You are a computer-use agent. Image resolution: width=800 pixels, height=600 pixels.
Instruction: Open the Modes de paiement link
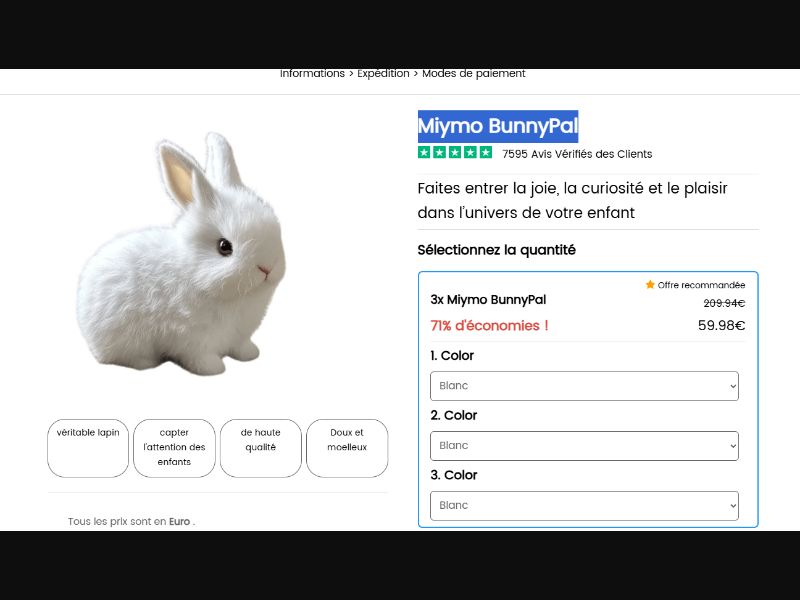[473, 73]
